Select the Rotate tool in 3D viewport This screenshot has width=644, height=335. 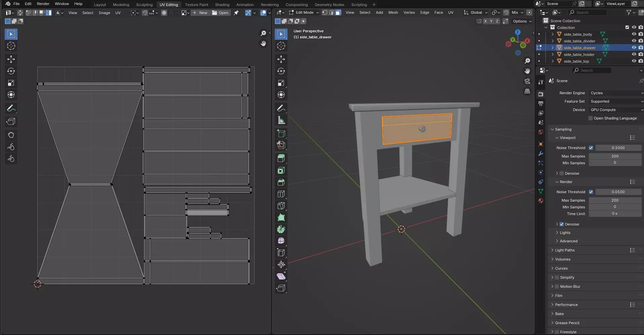tap(281, 71)
